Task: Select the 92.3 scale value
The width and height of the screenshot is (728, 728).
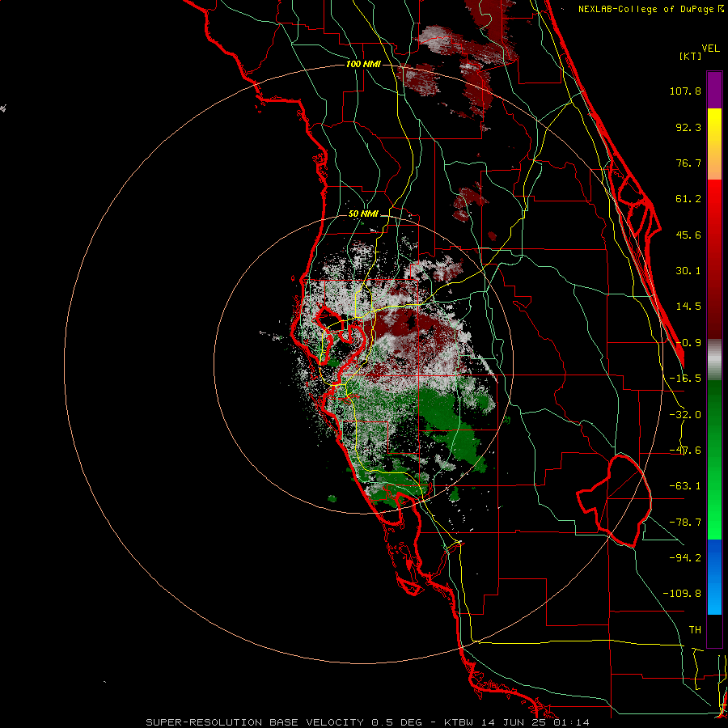Action: click(x=688, y=127)
